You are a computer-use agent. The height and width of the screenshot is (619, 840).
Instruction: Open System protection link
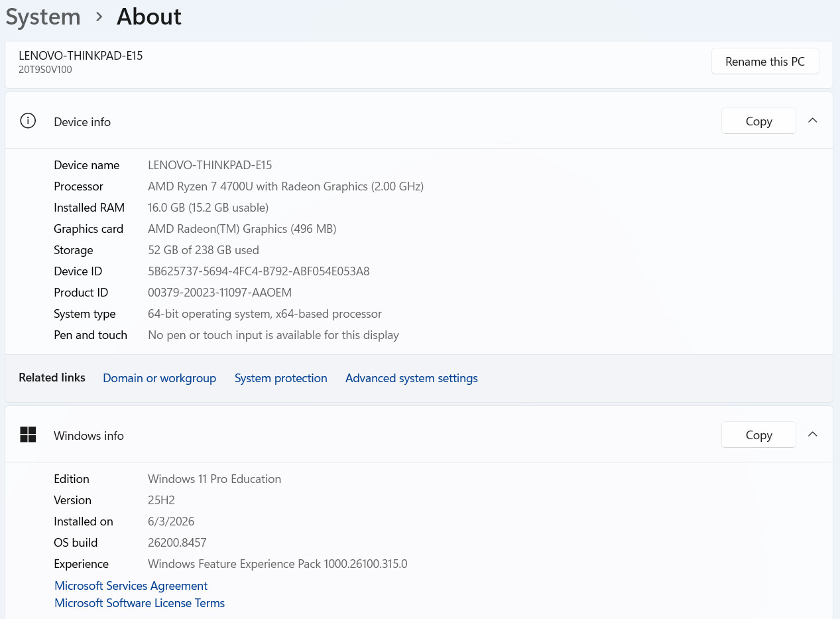pos(281,378)
